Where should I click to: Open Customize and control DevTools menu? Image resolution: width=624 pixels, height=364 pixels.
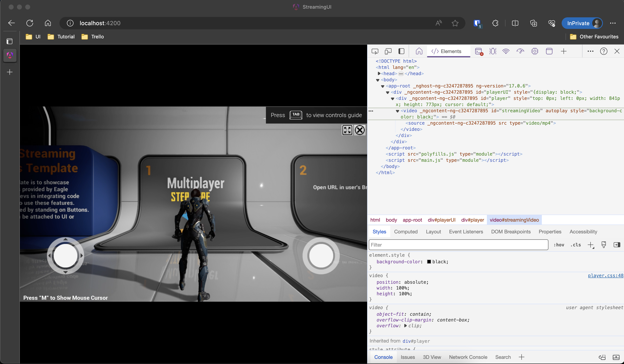point(591,51)
